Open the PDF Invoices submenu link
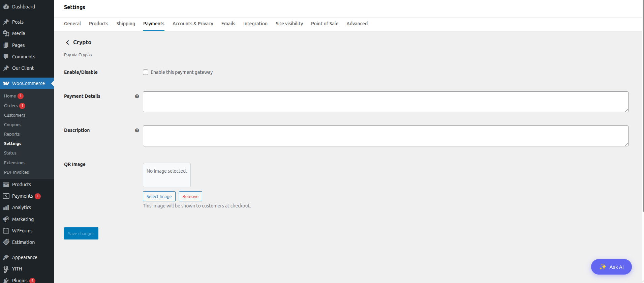 (16, 172)
